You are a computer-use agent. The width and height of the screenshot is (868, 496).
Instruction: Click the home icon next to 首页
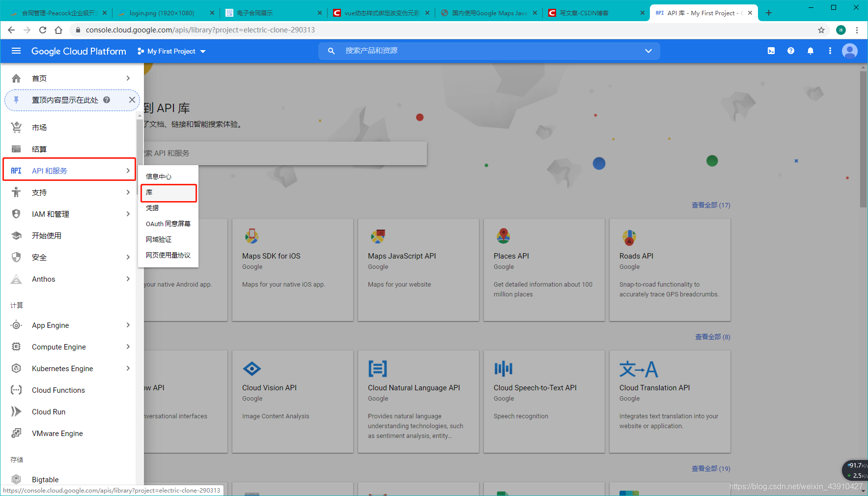click(16, 78)
